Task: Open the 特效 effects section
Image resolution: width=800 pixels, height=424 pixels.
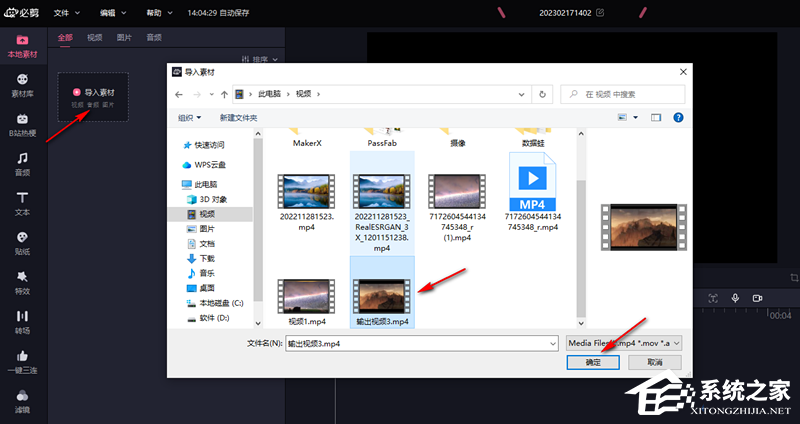Action: tap(22, 283)
